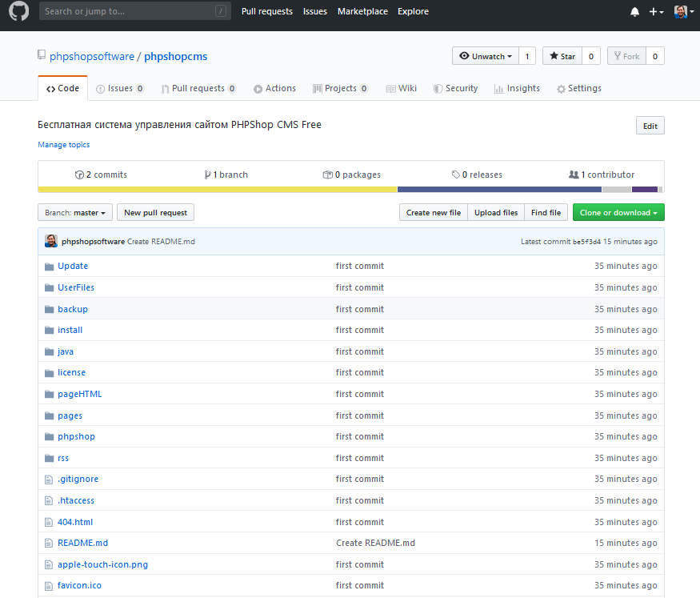Viewport: 700px width, 598px height.
Task: Click the apple-touch-icon.png file icon
Action: (49, 565)
